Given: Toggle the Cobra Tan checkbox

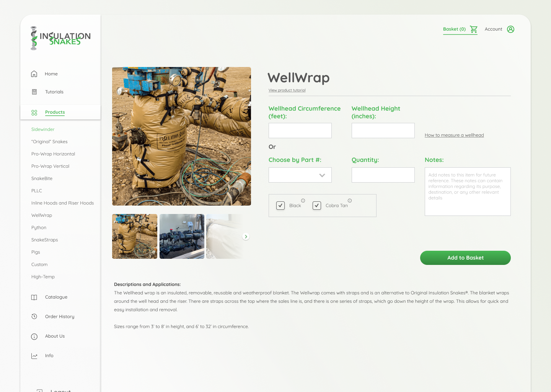Looking at the screenshot, I should point(317,206).
